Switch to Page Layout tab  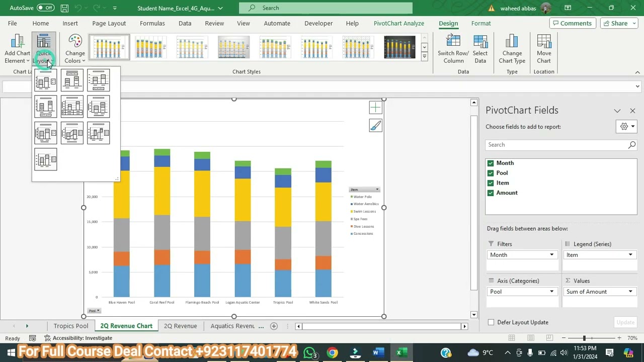(x=109, y=23)
